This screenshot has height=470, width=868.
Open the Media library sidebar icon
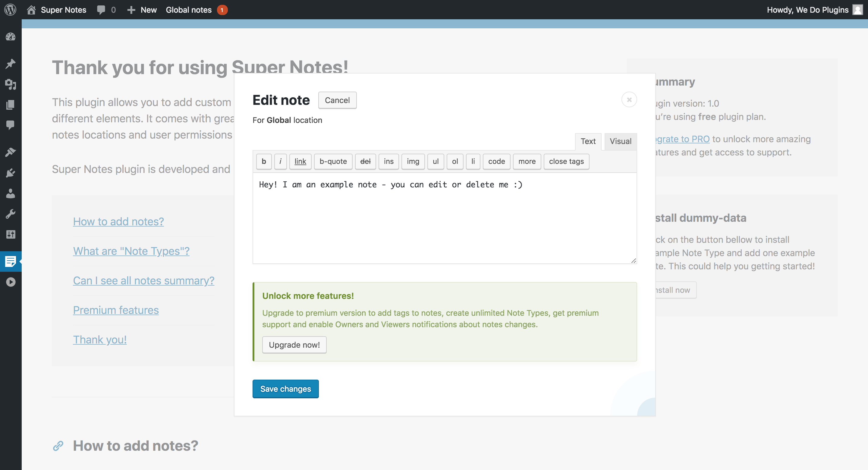pyautogui.click(x=11, y=84)
